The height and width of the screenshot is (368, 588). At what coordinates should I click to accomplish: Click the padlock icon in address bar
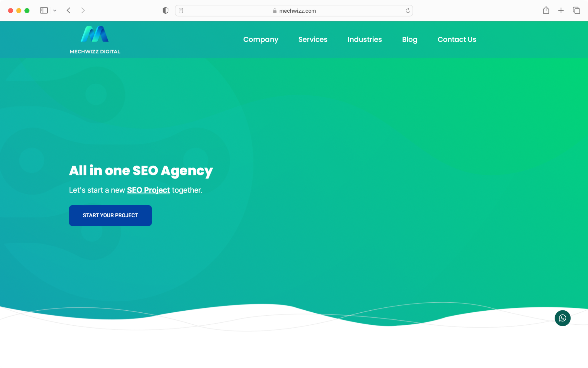(274, 11)
